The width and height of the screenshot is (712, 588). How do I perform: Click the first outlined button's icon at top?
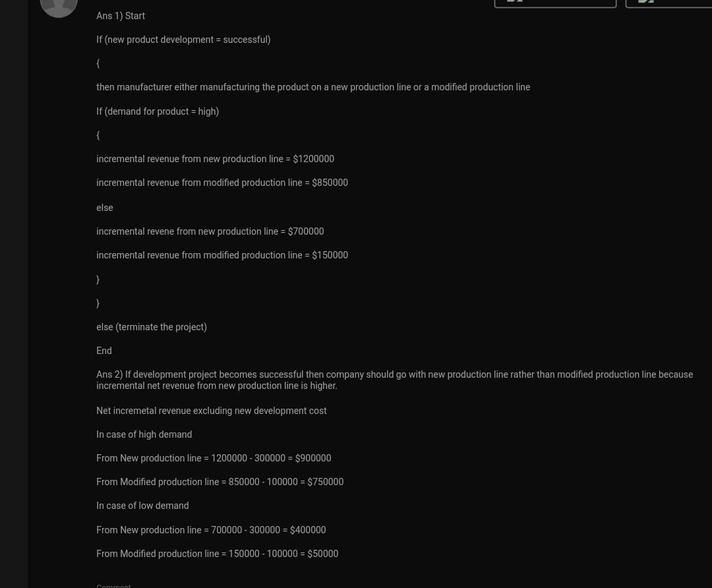click(515, 1)
